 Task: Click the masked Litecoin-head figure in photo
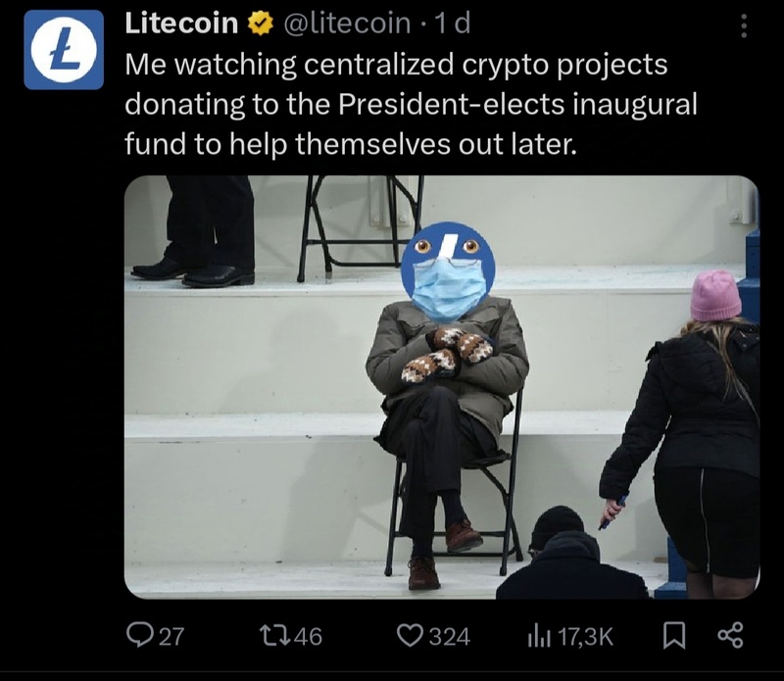click(x=447, y=400)
